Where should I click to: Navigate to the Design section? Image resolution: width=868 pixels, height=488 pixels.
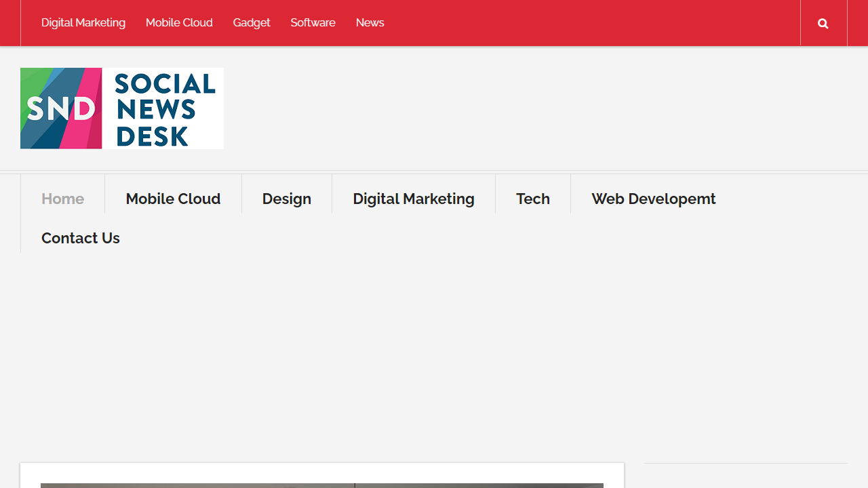[286, 199]
